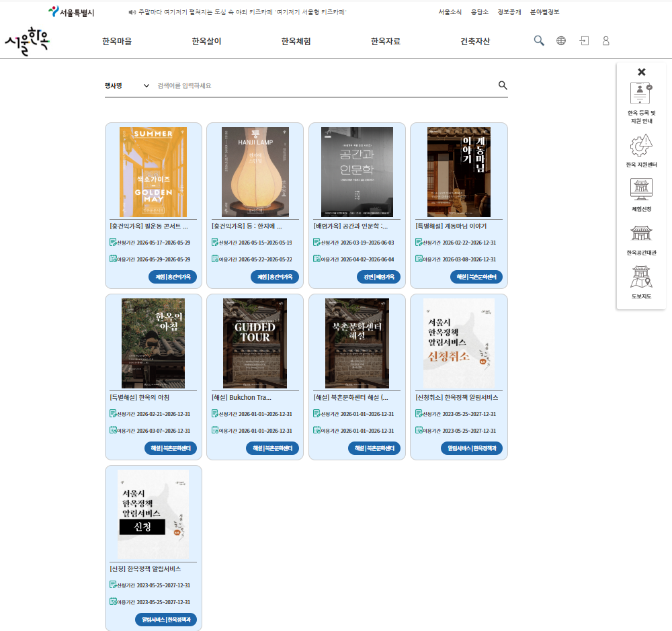Click the header search magnifier icon

point(539,41)
